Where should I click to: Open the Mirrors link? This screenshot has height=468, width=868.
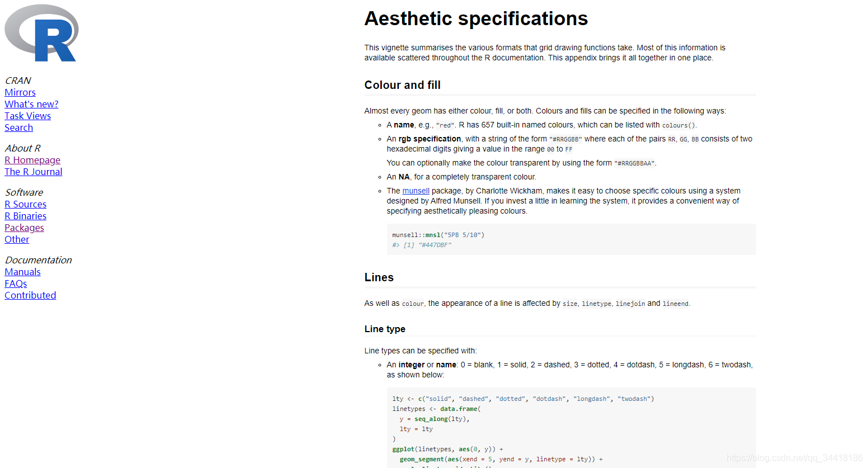coord(20,92)
